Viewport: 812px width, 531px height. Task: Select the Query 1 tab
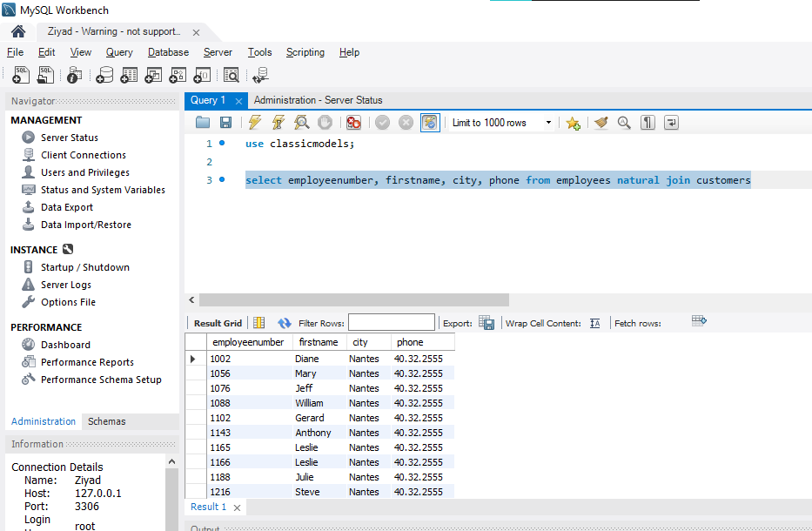pos(208,100)
